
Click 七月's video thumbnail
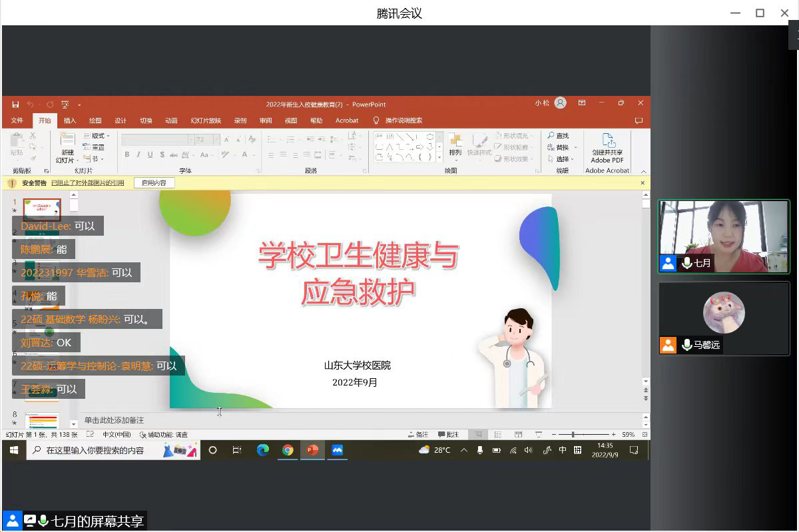pyautogui.click(x=724, y=236)
